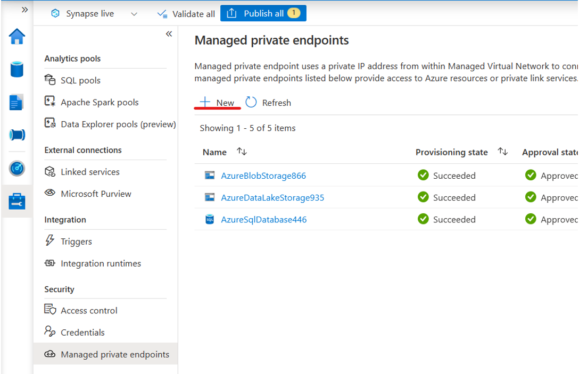
Task: Open Triggers under Integration
Action: click(x=75, y=241)
